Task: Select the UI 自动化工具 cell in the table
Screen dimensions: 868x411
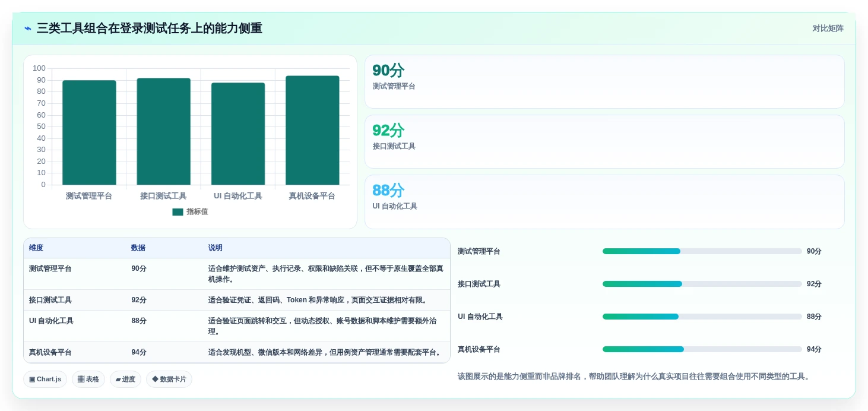Action: coord(75,326)
